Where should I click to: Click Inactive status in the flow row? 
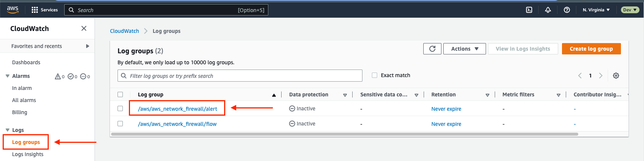(x=302, y=124)
